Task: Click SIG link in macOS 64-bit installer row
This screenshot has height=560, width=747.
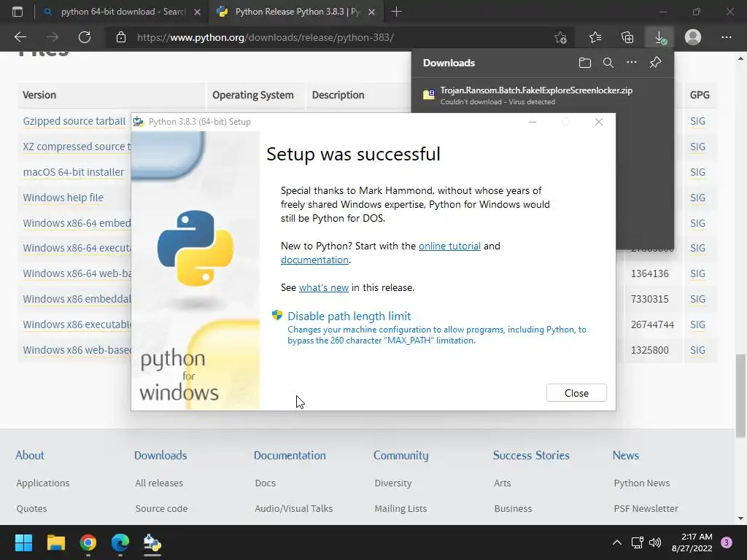Action: 697,172
